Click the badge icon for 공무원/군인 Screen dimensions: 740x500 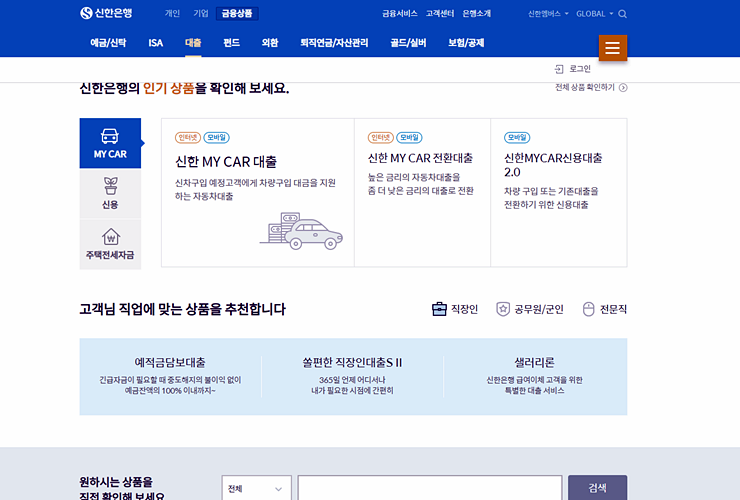pos(503,309)
